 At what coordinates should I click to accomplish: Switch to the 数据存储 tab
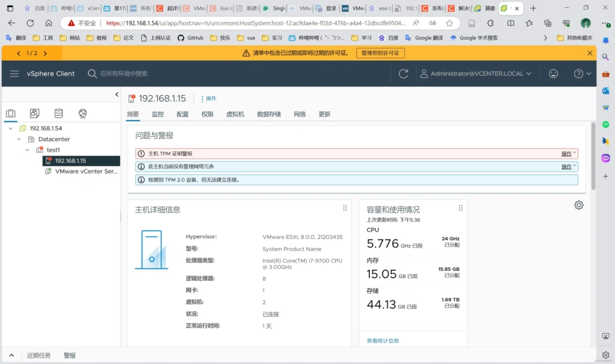click(x=268, y=114)
